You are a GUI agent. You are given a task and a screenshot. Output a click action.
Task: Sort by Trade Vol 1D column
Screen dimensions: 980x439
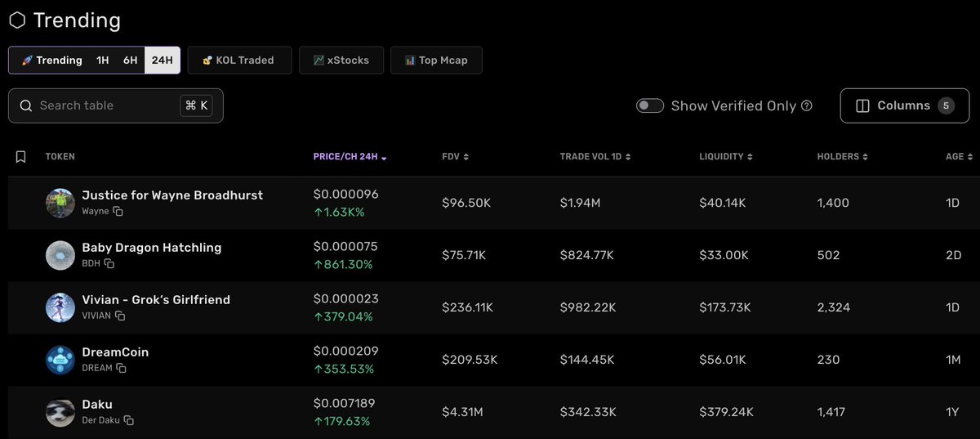[x=595, y=157]
